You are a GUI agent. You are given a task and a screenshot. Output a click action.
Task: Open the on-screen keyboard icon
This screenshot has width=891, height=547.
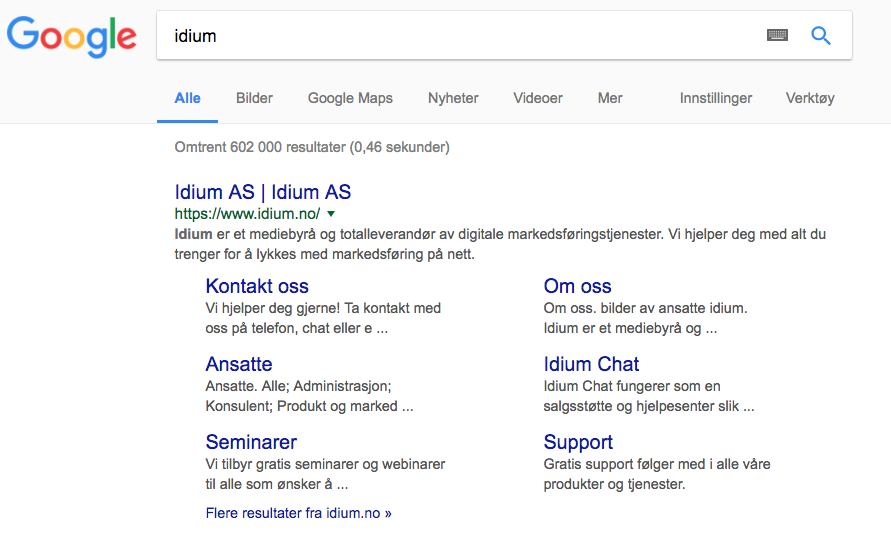click(x=777, y=36)
